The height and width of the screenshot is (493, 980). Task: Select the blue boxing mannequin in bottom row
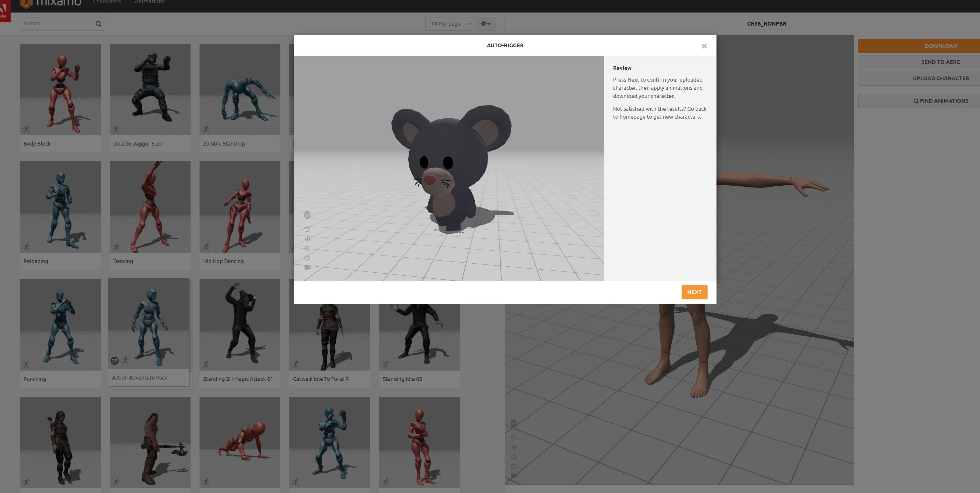click(x=329, y=442)
